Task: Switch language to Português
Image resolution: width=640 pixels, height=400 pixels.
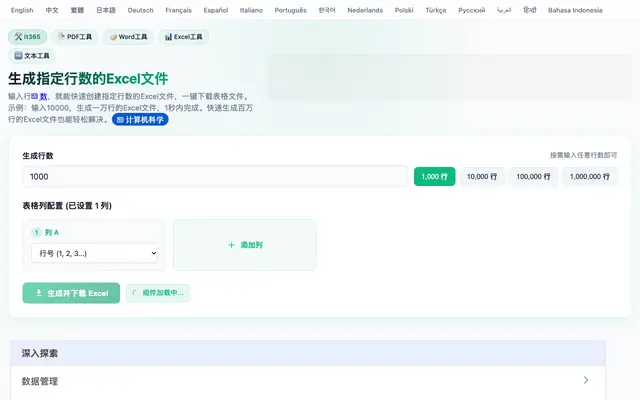Action: 290,10
